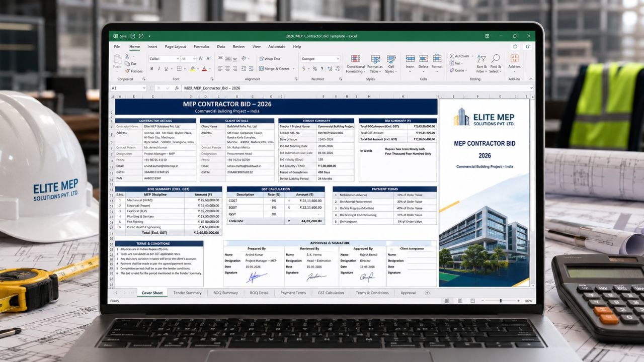Click the Delete cells icon
The width and height of the screenshot is (644, 362).
(424, 58)
